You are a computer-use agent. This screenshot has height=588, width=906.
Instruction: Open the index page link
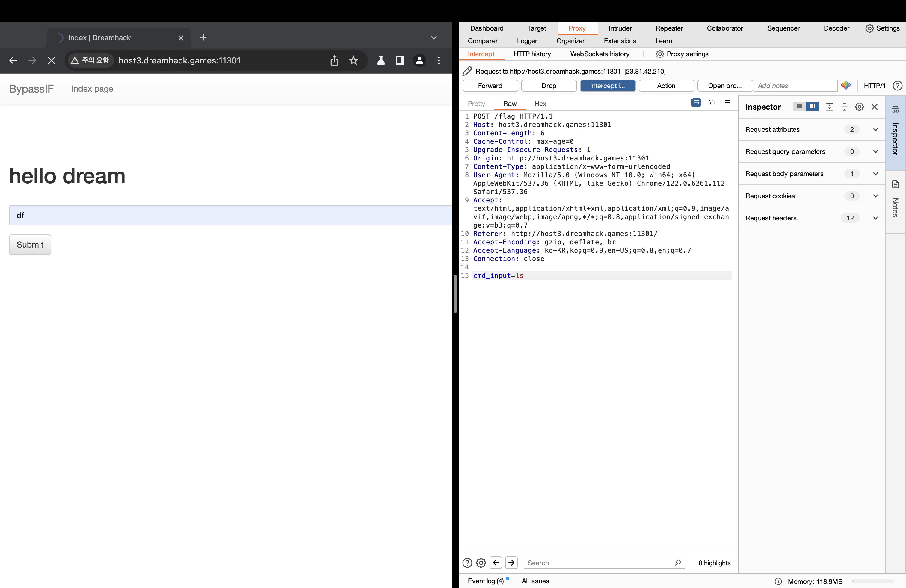tap(92, 89)
